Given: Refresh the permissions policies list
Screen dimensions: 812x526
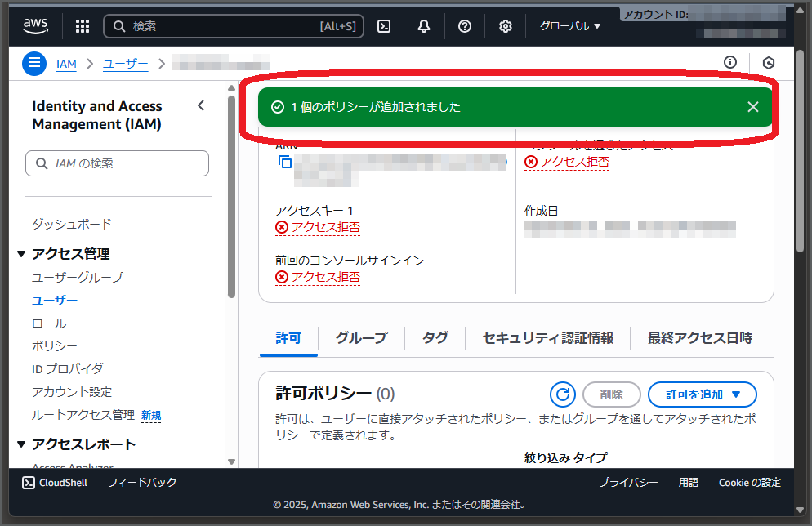Looking at the screenshot, I should [563, 394].
